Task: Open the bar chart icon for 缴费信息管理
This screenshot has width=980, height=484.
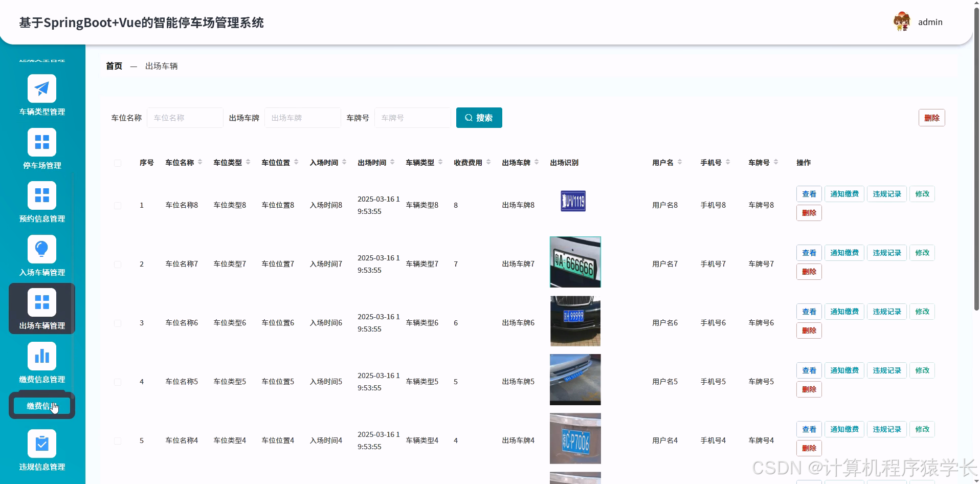Action: 42,356
